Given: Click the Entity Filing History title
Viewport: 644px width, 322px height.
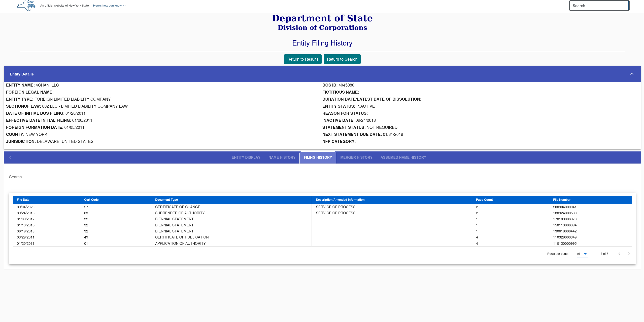Looking at the screenshot, I should pyautogui.click(x=322, y=43).
